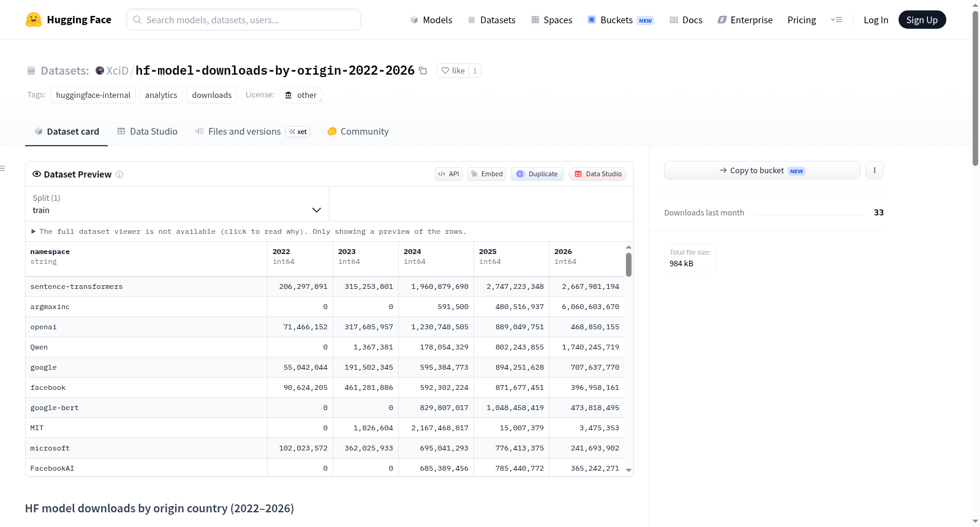This screenshot has width=980, height=527.
Task: Click the analytics tag
Action: point(161,95)
